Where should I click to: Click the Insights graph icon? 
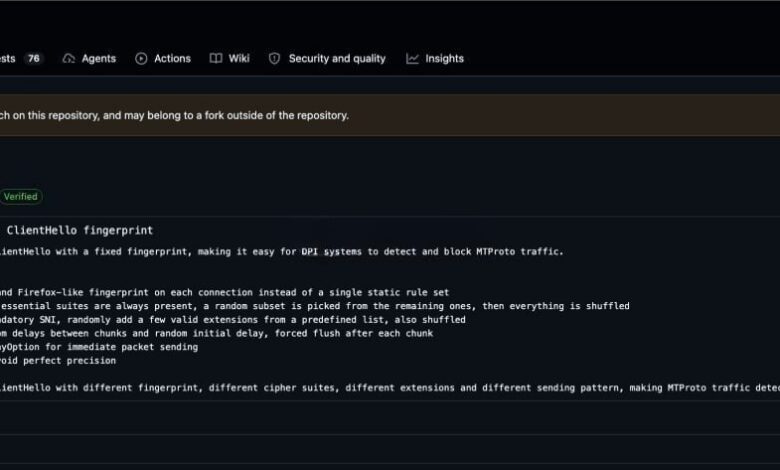(x=412, y=59)
